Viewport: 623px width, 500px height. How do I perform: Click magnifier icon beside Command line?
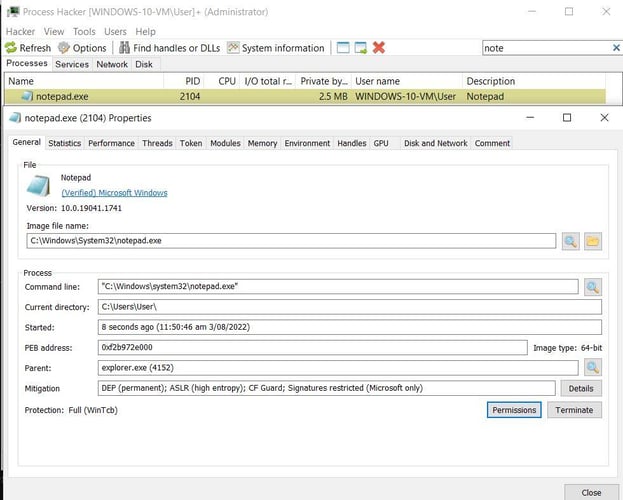[592, 287]
